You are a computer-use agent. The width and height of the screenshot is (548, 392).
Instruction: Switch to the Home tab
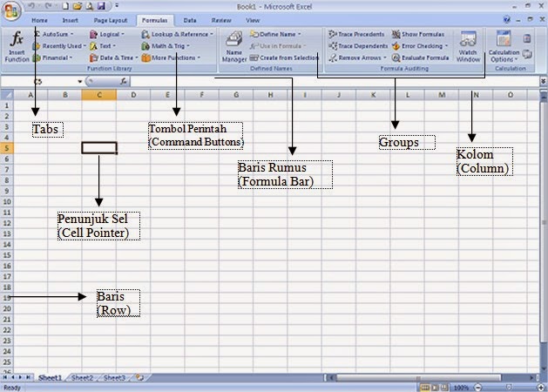pos(39,20)
